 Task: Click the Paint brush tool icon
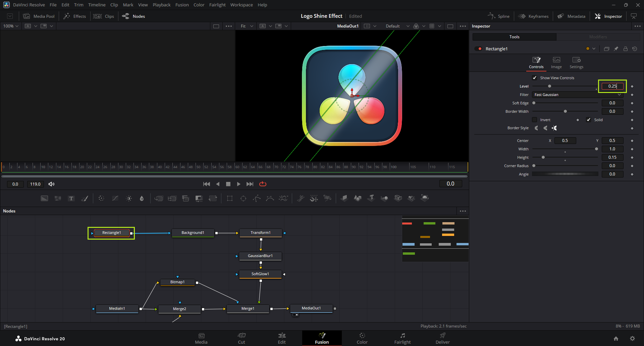pos(85,198)
